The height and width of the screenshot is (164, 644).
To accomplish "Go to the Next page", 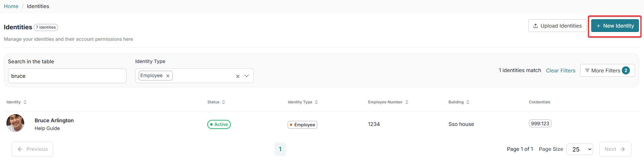I will point(615,149).
